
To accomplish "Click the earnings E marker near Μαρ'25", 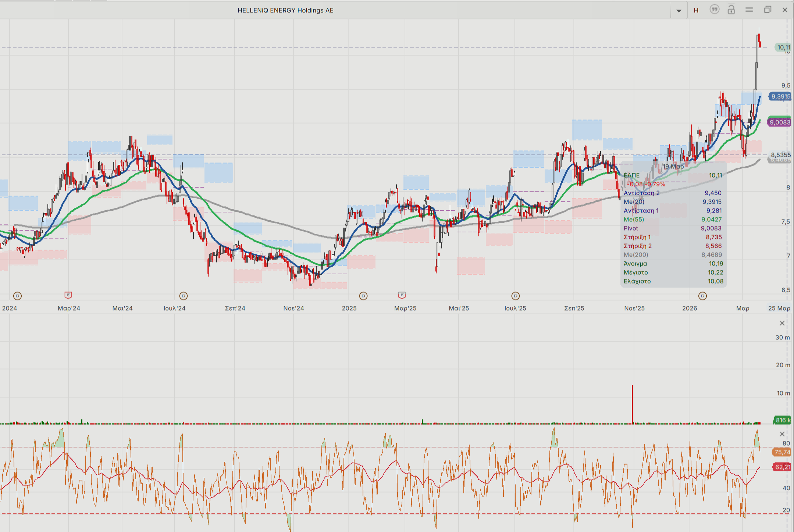I will 402,295.
